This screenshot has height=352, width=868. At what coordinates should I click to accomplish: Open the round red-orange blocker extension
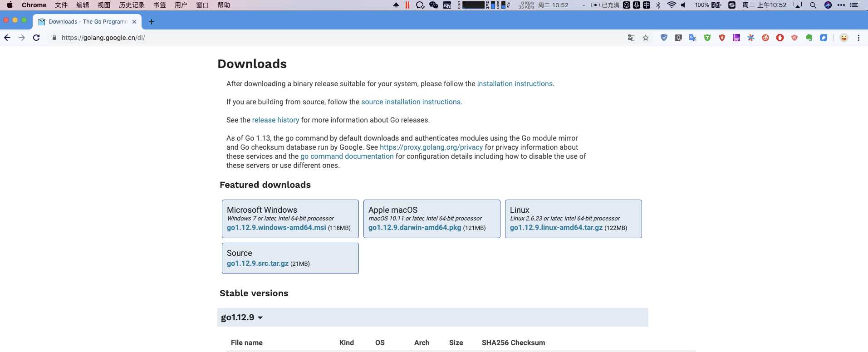(765, 38)
